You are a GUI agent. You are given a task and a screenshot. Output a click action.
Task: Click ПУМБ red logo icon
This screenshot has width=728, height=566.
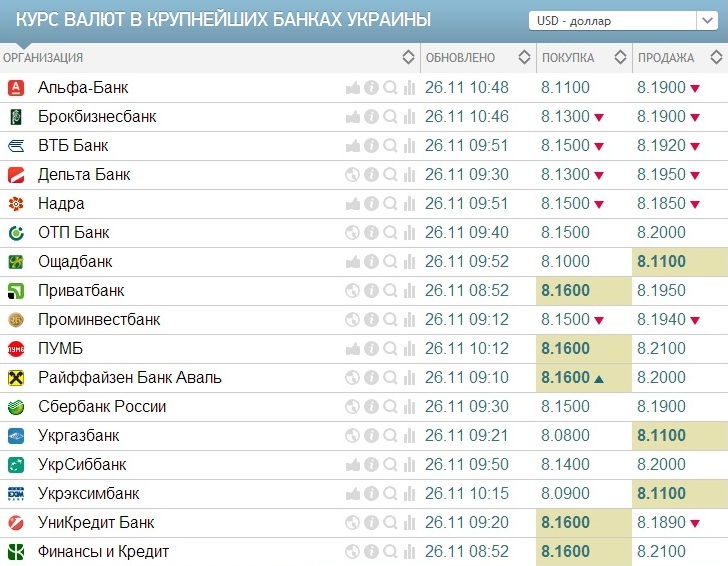[16, 349]
